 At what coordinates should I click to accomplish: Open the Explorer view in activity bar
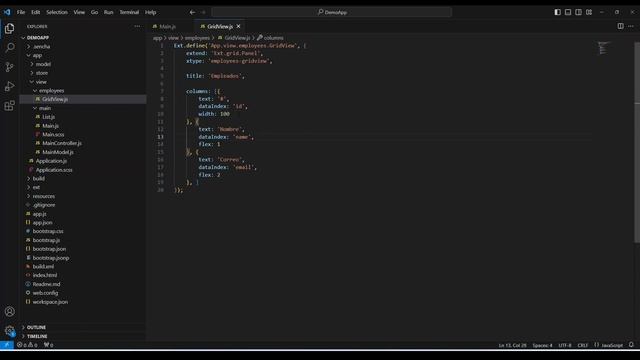9,28
